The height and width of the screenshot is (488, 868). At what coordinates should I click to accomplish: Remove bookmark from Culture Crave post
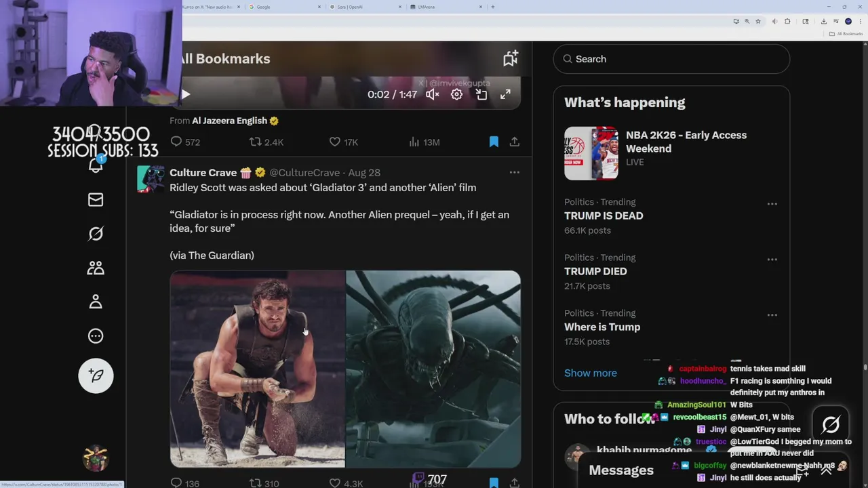[494, 483]
